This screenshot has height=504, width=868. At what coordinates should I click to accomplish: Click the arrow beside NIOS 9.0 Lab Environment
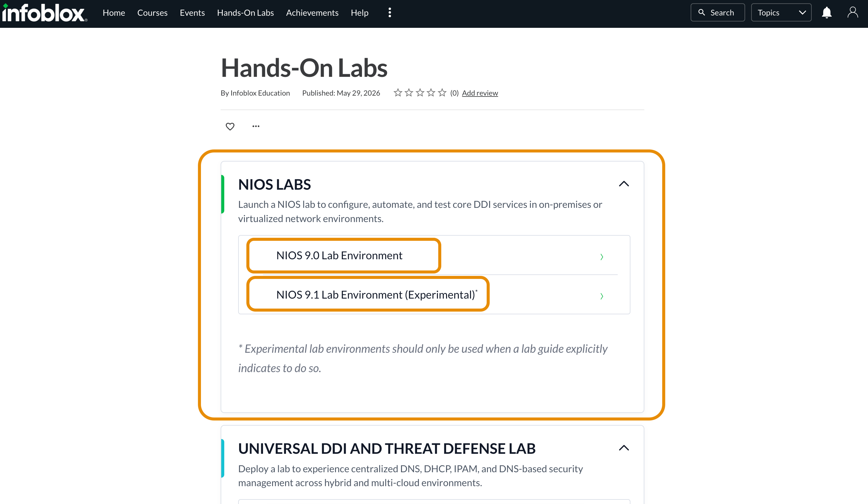click(x=602, y=257)
